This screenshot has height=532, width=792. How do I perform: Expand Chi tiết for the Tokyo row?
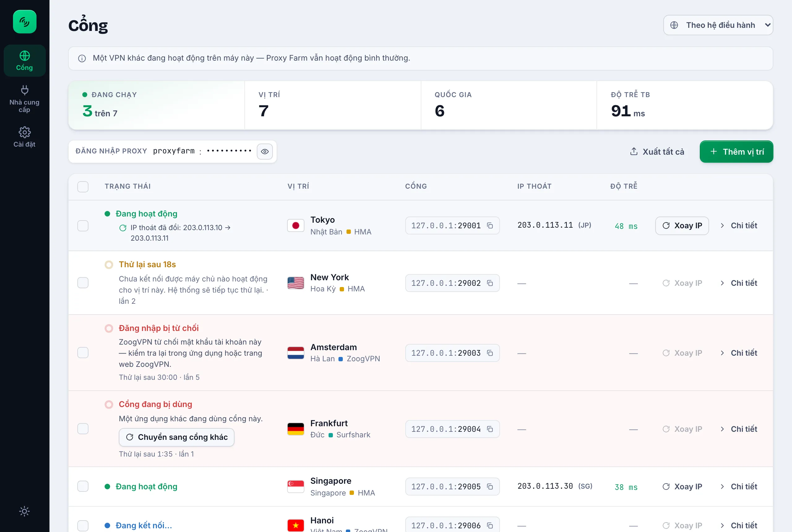pos(738,225)
